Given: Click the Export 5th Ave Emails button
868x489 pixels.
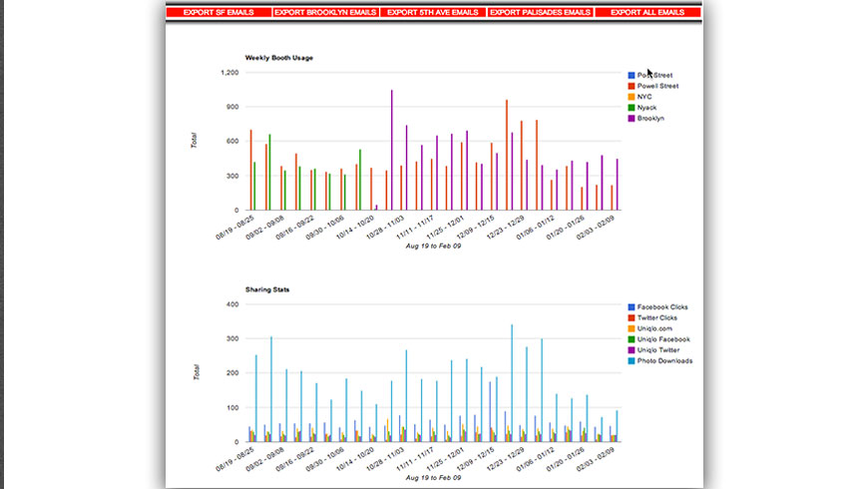Looking at the screenshot, I should click(x=433, y=12).
